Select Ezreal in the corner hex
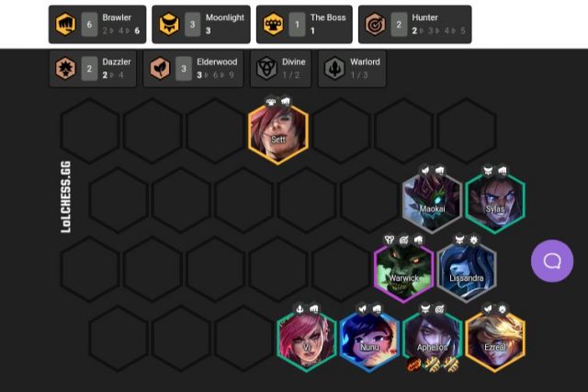Image resolution: width=588 pixels, height=392 pixels. click(495, 342)
